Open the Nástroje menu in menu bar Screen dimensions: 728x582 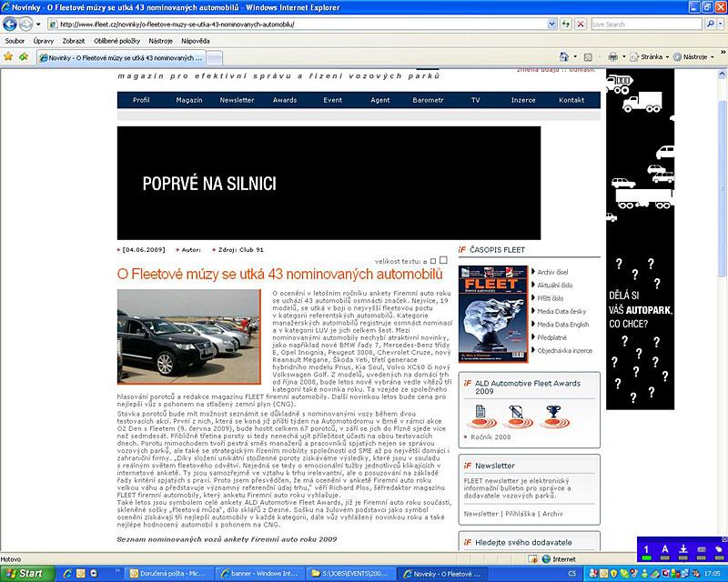tap(160, 41)
